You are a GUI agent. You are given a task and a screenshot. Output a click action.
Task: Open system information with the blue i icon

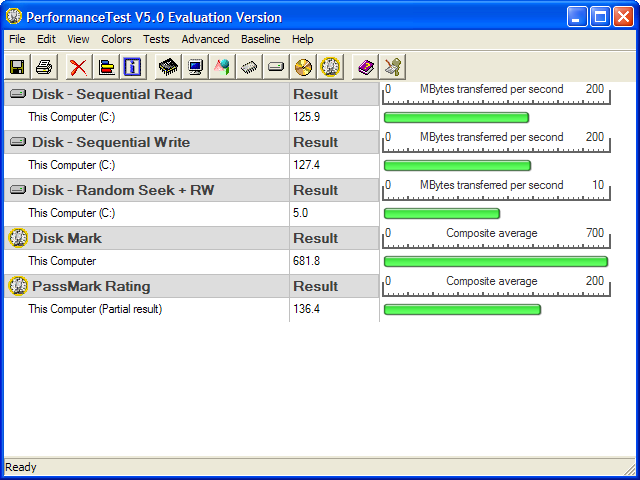click(x=133, y=67)
